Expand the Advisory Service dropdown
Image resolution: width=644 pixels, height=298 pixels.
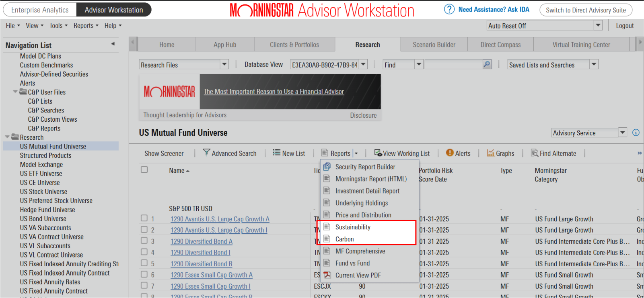[622, 133]
